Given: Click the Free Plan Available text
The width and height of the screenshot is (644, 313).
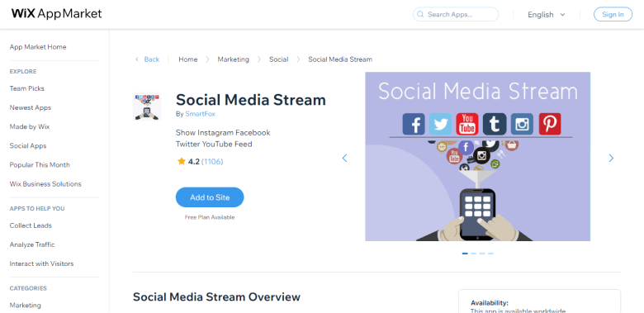Looking at the screenshot, I should 210,217.
